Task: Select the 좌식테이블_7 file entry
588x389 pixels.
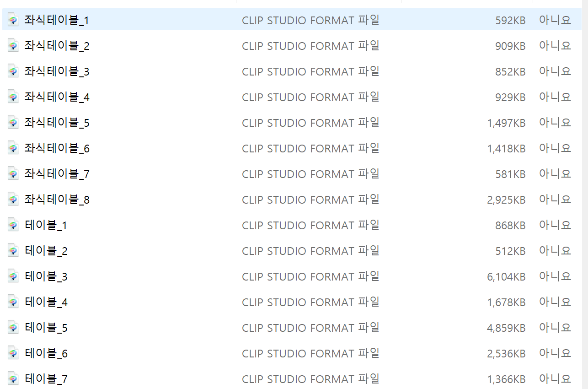Action: tap(57, 174)
